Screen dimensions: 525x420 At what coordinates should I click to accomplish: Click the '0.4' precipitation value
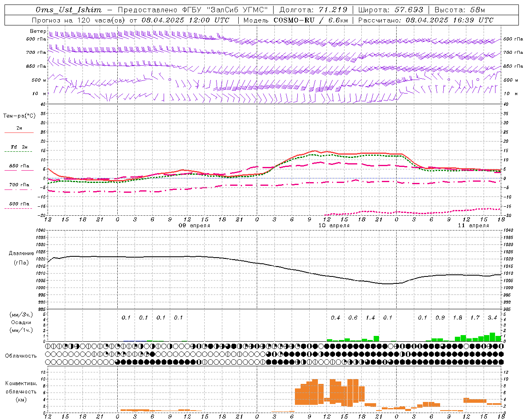click(336, 317)
